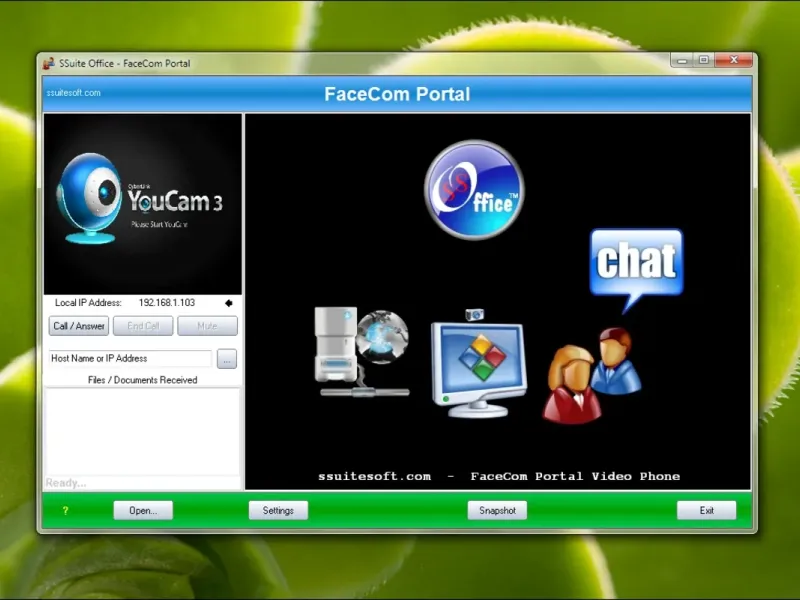Open the Settings dialog
This screenshot has height=600, width=800.
(x=278, y=510)
